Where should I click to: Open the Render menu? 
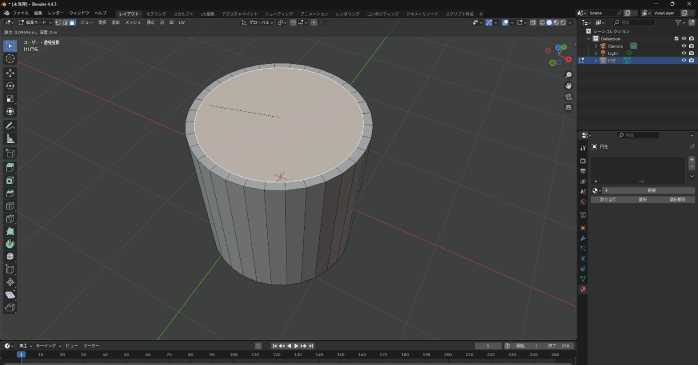tap(55, 13)
